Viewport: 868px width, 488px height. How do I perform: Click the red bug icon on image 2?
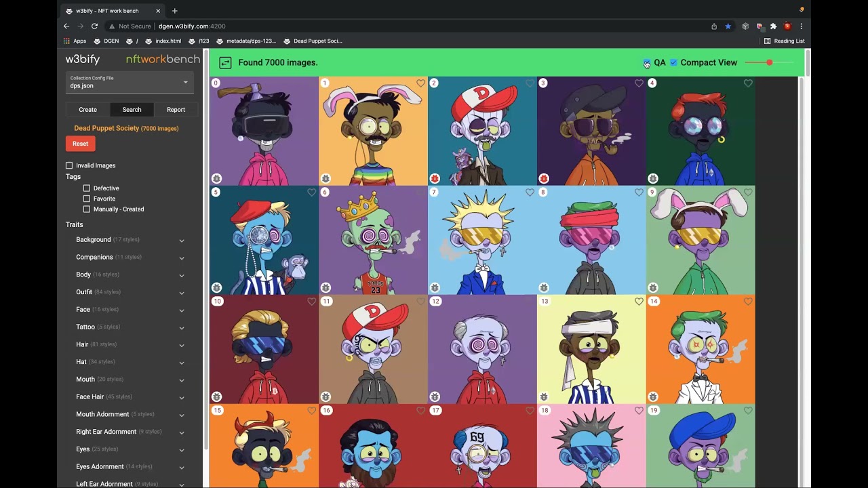(435, 179)
